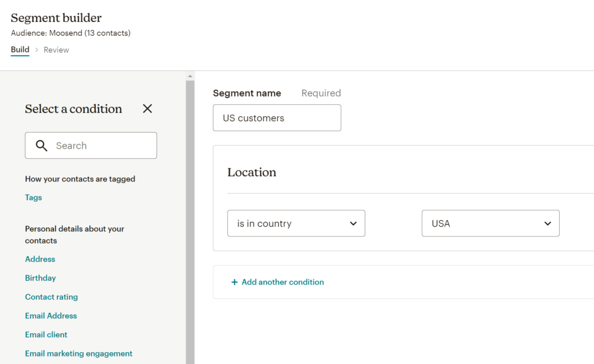
Task: Close the Select a condition panel
Action: pos(147,108)
